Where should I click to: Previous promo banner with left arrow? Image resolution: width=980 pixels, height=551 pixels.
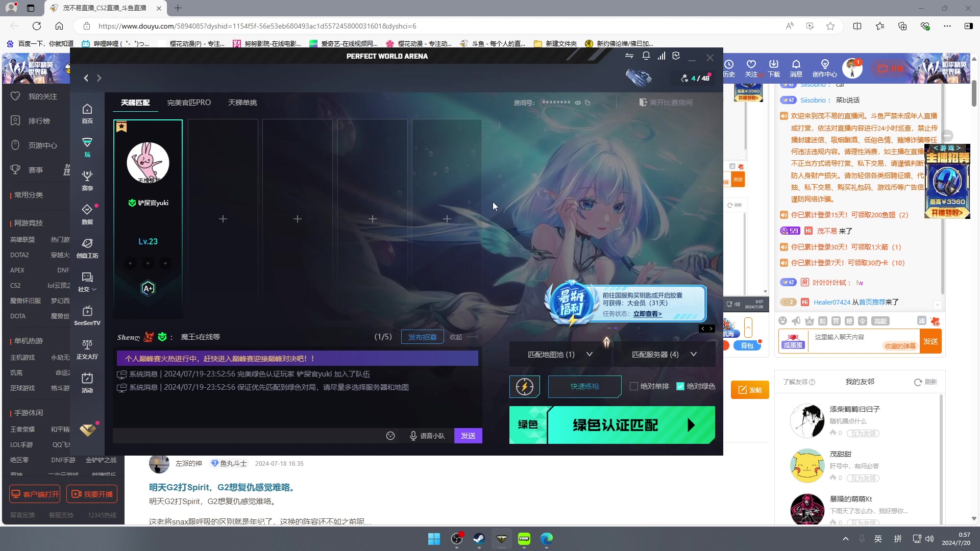click(x=703, y=329)
